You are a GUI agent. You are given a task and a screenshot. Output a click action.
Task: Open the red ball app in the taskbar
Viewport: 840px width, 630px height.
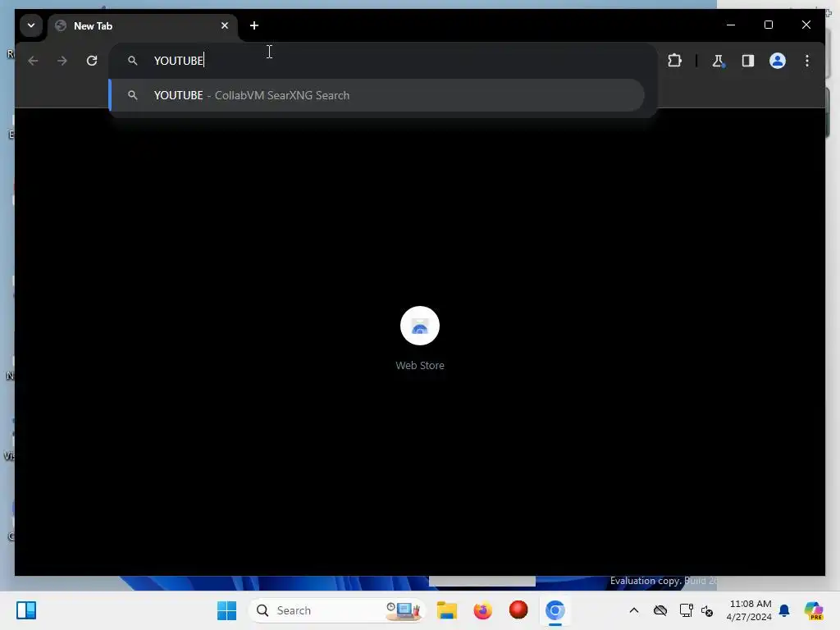pos(518,610)
